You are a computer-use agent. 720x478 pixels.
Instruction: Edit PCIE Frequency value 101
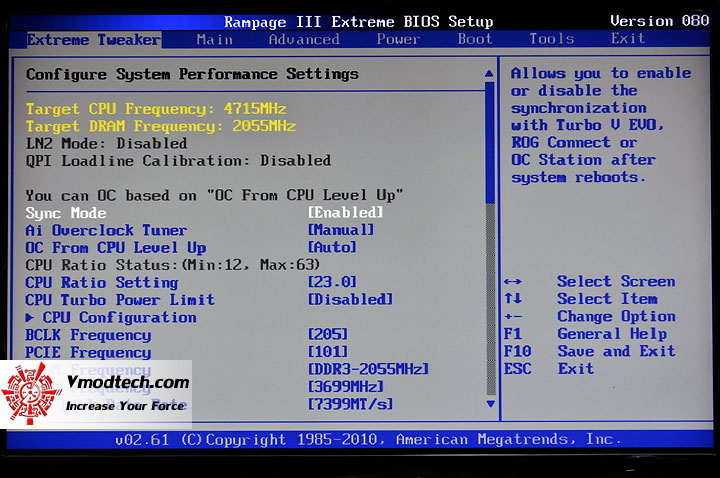tap(327, 352)
